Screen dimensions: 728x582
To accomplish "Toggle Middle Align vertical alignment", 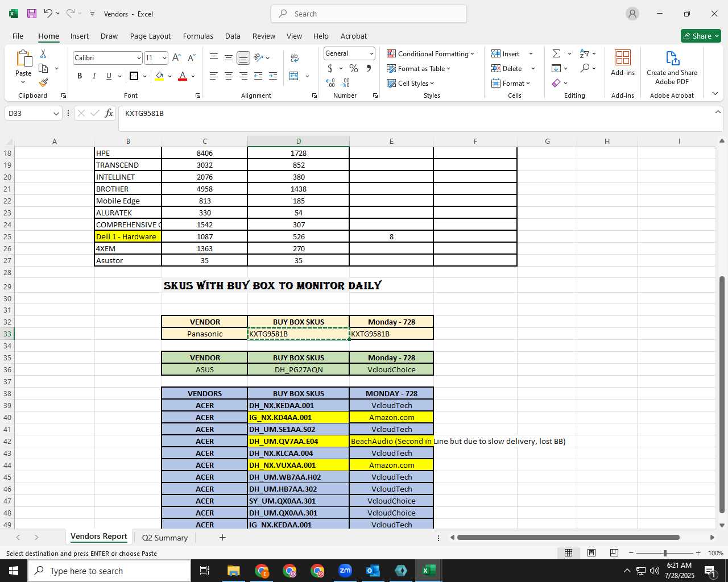I will 228,58.
